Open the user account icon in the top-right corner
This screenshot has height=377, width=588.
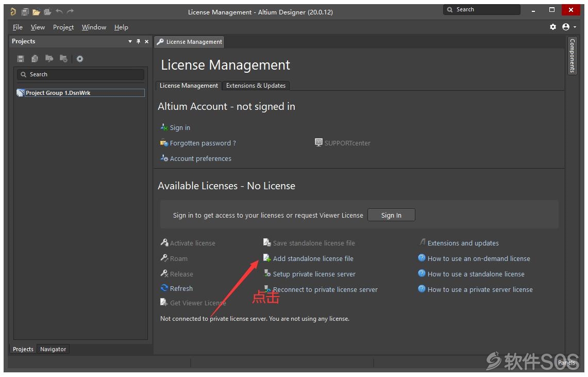point(566,27)
